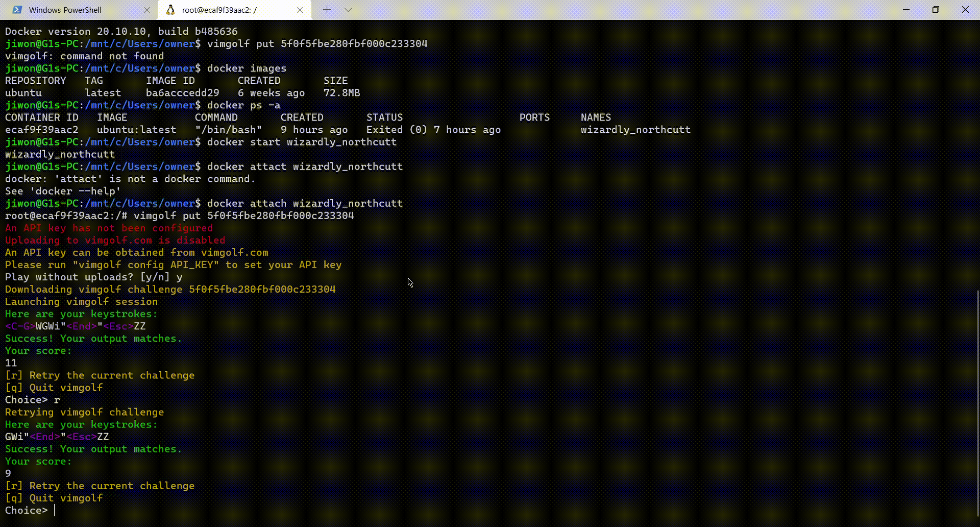Click 'vimgolf: command not found' text
Screen dimensions: 980x527
click(85, 56)
